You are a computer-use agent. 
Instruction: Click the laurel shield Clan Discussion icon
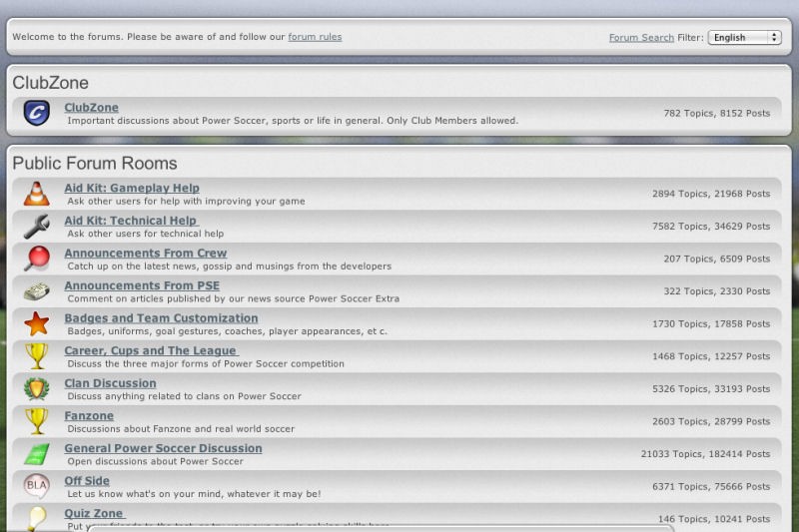point(37,389)
